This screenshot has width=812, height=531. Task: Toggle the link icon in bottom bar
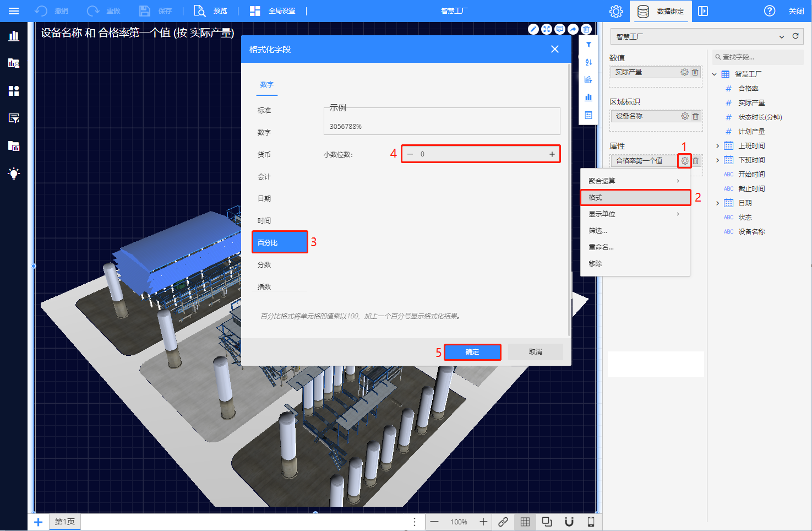click(503, 522)
